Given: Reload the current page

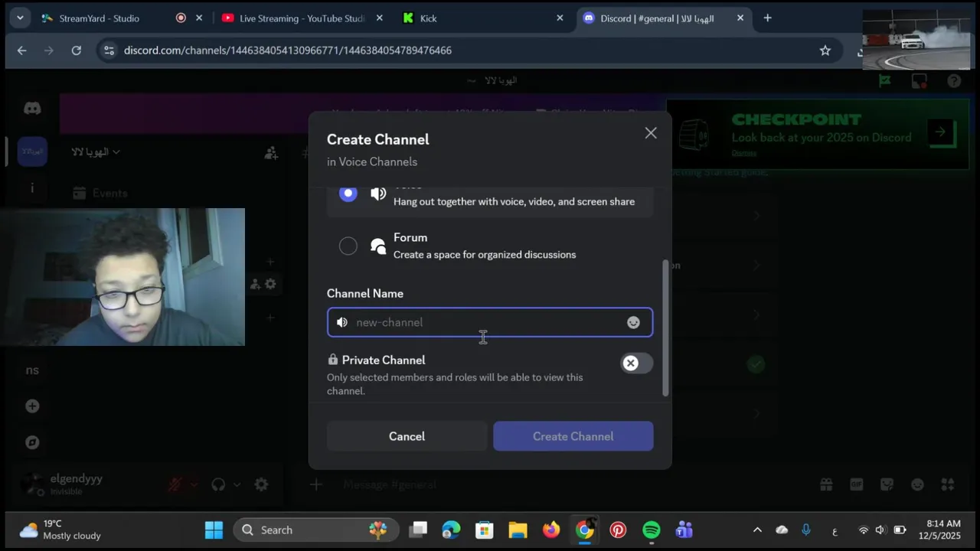Looking at the screenshot, I should pos(76,51).
